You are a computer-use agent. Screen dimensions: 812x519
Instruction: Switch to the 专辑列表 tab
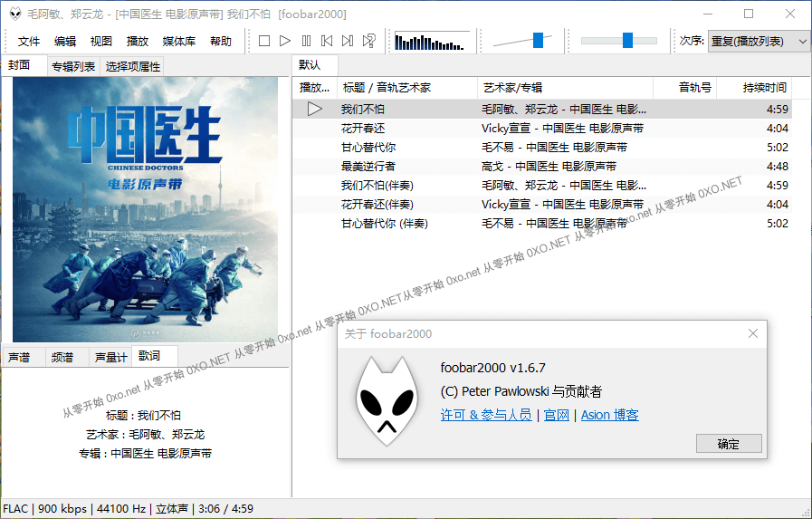coord(73,66)
